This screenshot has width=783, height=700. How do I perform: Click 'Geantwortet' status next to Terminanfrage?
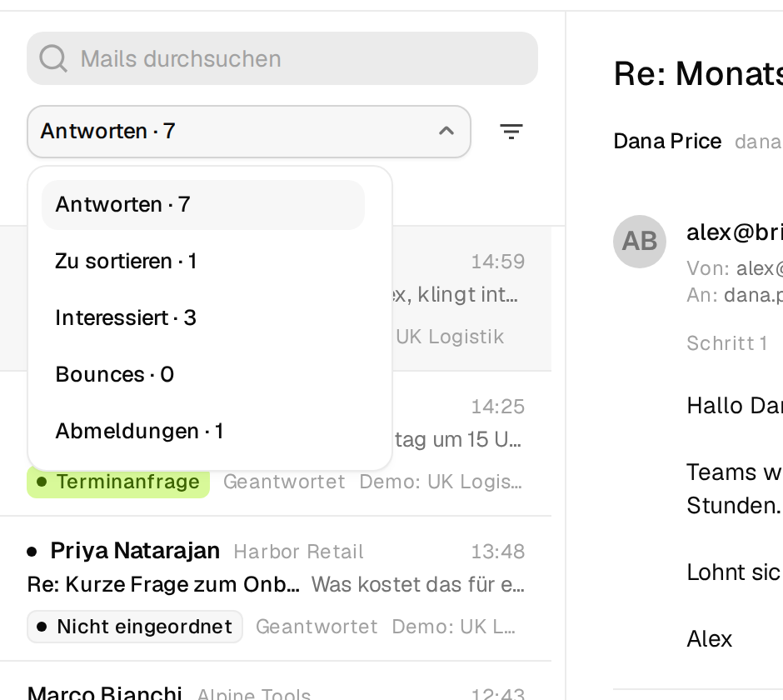(x=284, y=482)
